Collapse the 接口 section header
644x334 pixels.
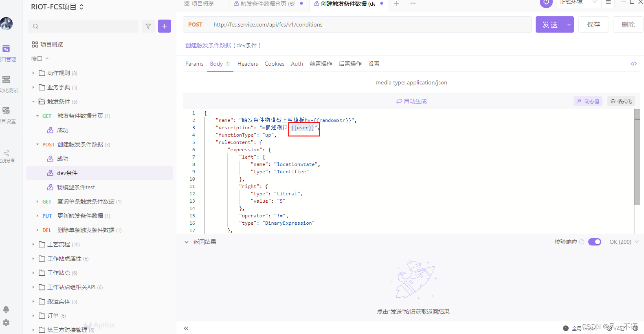point(40,59)
